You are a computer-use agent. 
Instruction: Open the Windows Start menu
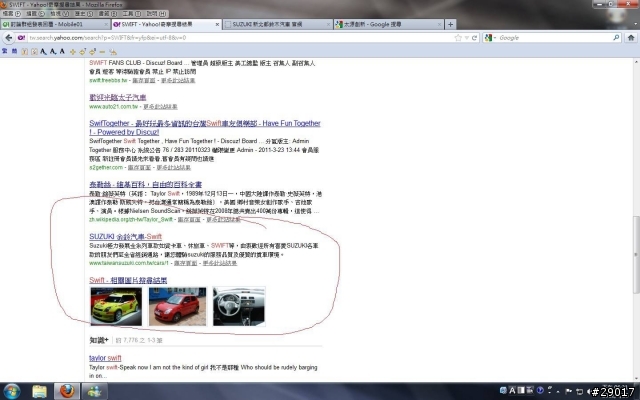tap(11, 391)
